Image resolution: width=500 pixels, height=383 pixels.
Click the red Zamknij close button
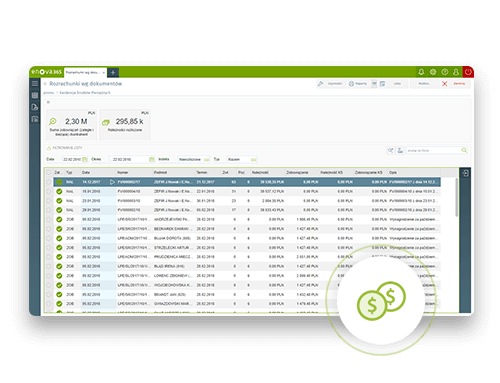pos(455,84)
